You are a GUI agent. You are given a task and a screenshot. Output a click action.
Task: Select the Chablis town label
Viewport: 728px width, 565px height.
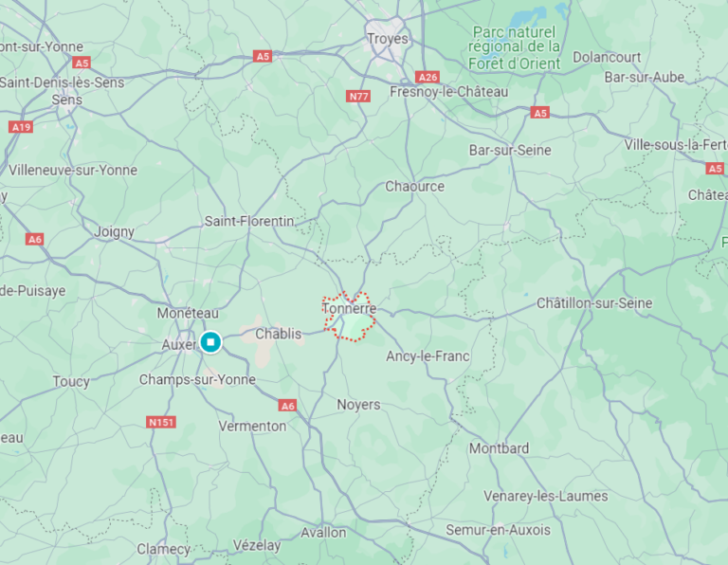tap(279, 334)
